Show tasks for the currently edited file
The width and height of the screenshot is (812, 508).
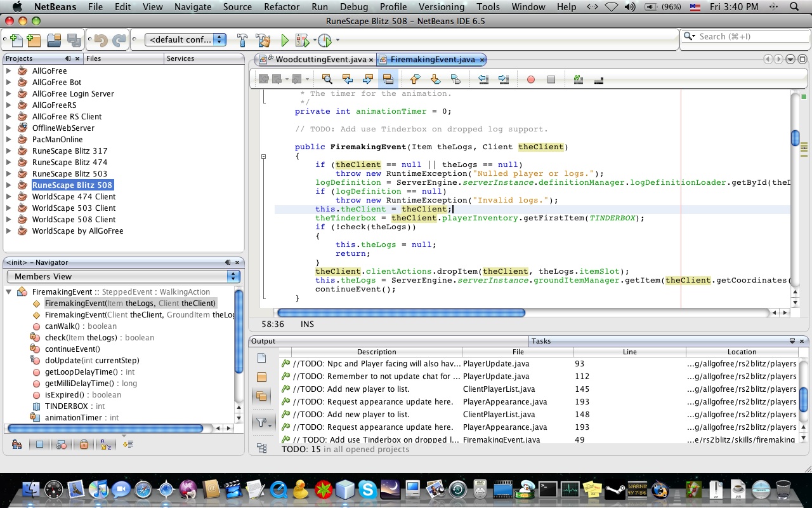tap(261, 359)
